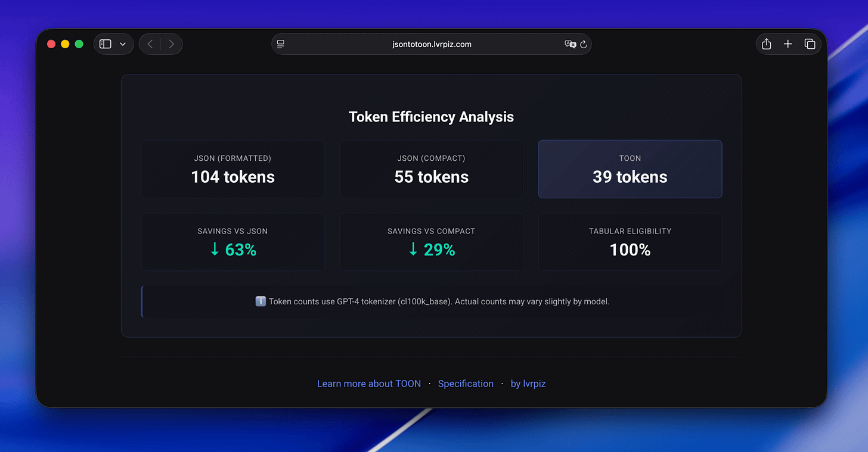The image size is (868, 452).
Task: Open the sidebar options dropdown chevron
Action: coord(123,44)
